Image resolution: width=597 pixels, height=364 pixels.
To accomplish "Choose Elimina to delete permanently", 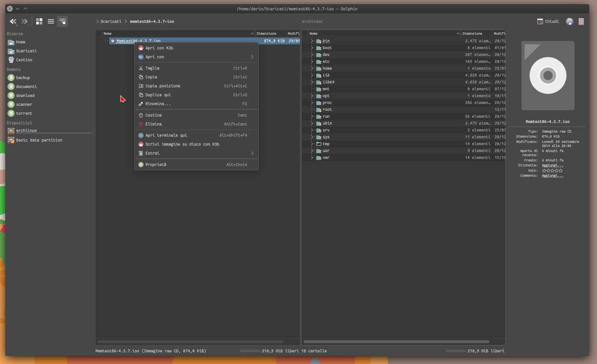I will (x=196, y=124).
